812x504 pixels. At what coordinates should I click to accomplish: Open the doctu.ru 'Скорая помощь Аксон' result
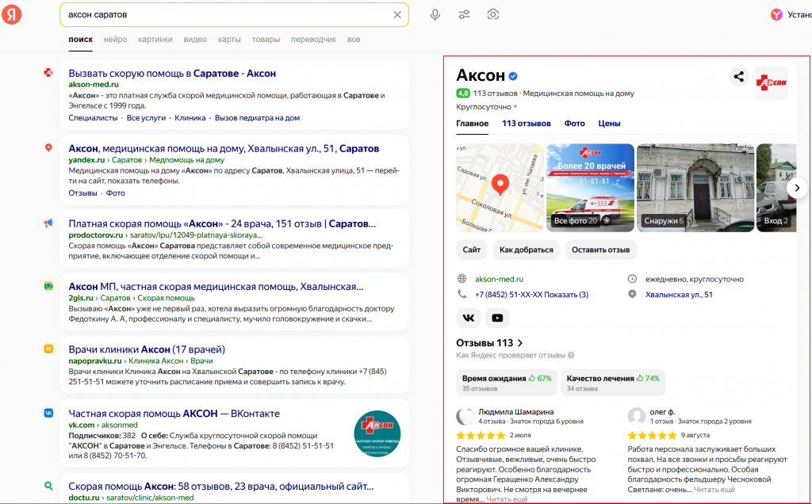coord(221,487)
